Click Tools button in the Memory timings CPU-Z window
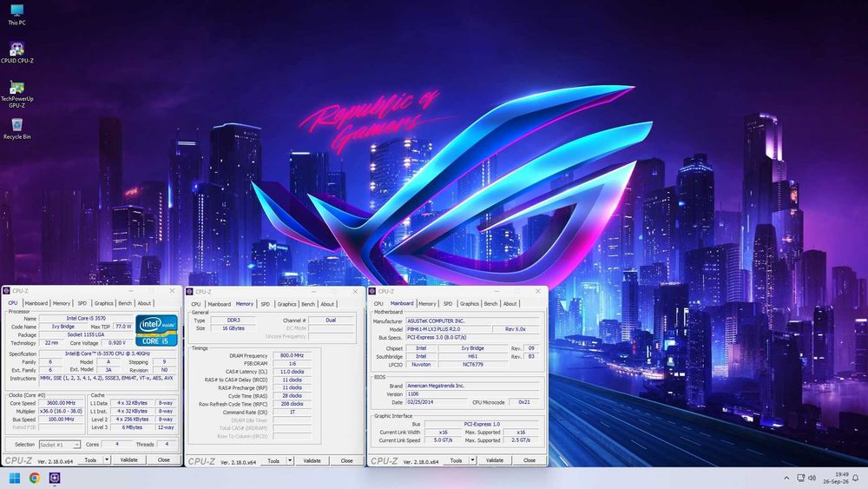868x489 pixels. [273, 460]
